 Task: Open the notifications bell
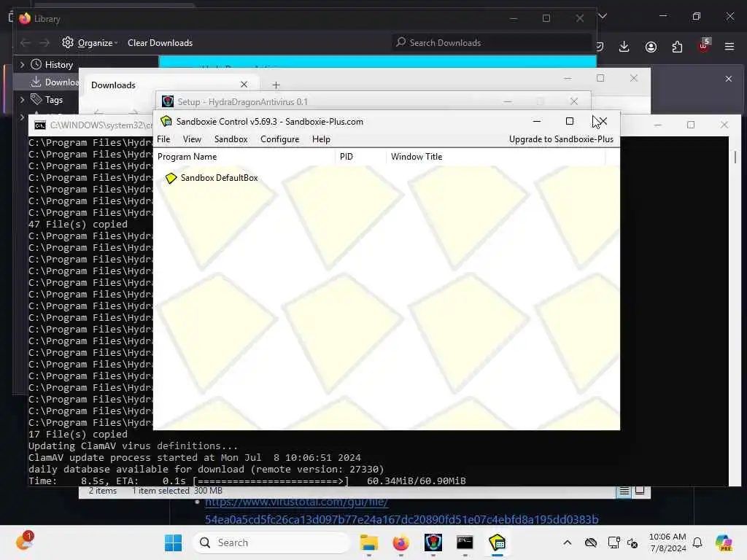pos(697,542)
